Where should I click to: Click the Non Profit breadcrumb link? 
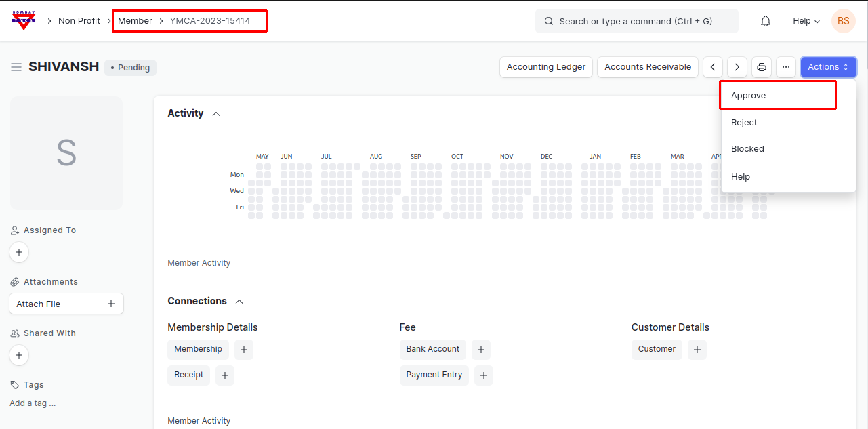coord(79,21)
